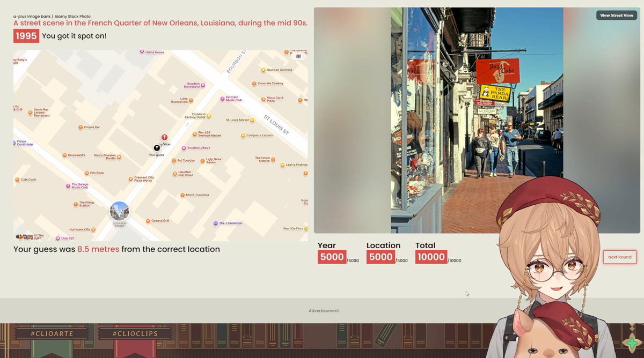Image resolution: width=644 pixels, height=358 pixels.
Task: Click the View Street View button
Action: [x=617, y=16]
